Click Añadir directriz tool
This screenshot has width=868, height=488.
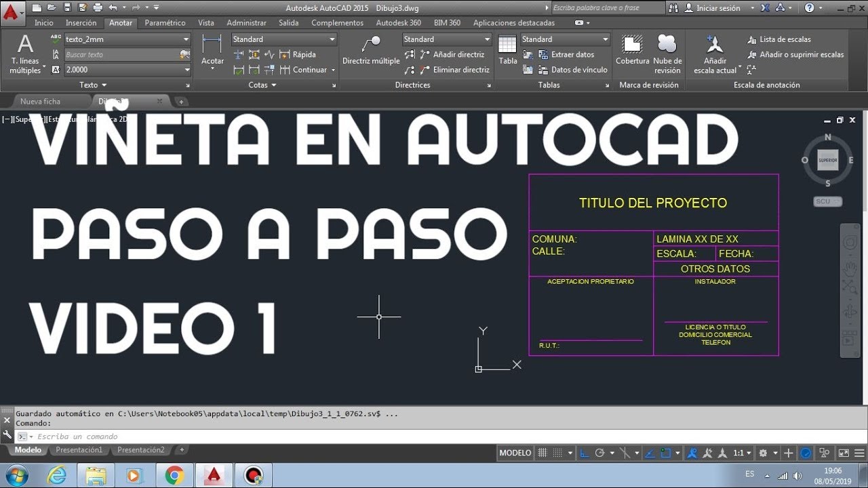[452, 54]
